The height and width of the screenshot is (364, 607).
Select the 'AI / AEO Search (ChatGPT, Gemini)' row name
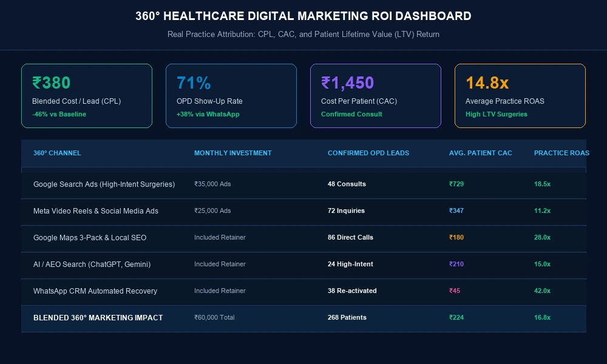(x=92, y=265)
